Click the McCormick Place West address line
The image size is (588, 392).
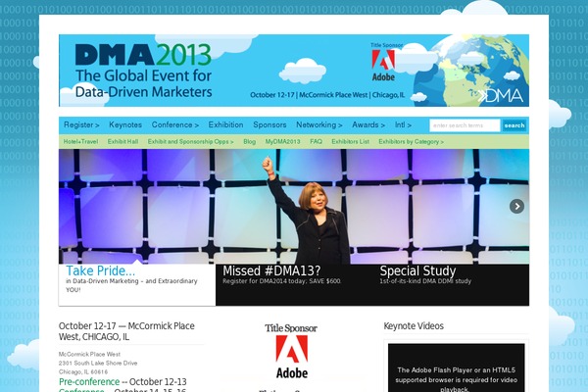(89, 354)
